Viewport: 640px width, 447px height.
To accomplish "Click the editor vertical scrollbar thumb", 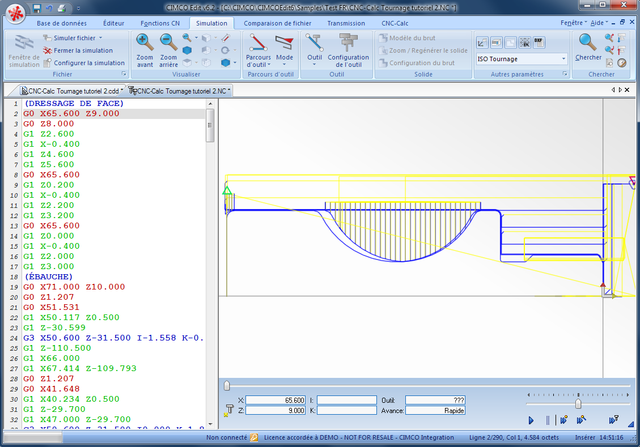I will coord(210,126).
